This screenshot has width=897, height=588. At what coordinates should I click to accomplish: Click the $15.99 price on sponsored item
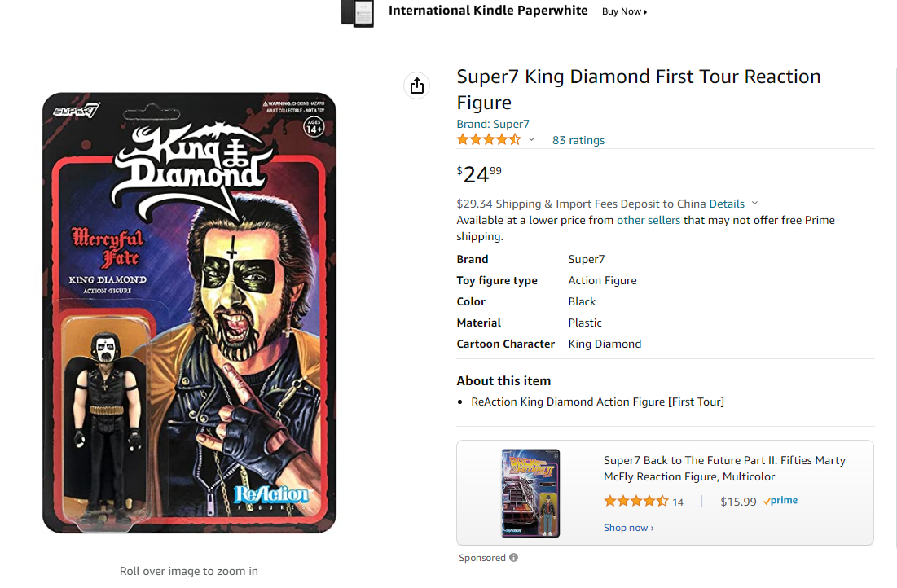[738, 502]
